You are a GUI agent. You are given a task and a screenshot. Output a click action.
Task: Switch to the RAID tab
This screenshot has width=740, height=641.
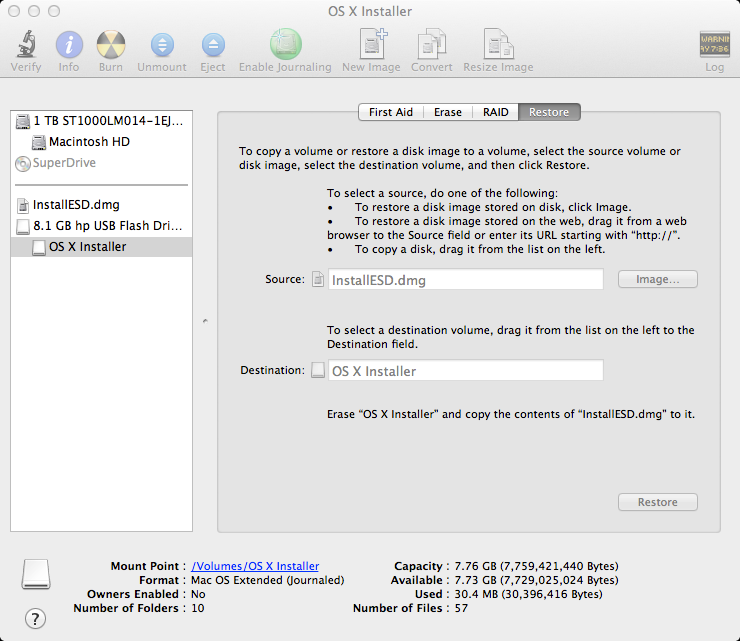[x=495, y=112]
